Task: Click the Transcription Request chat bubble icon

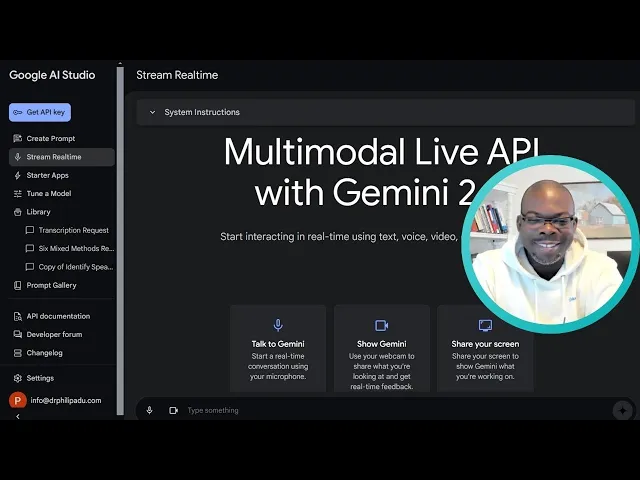Action: [x=30, y=230]
